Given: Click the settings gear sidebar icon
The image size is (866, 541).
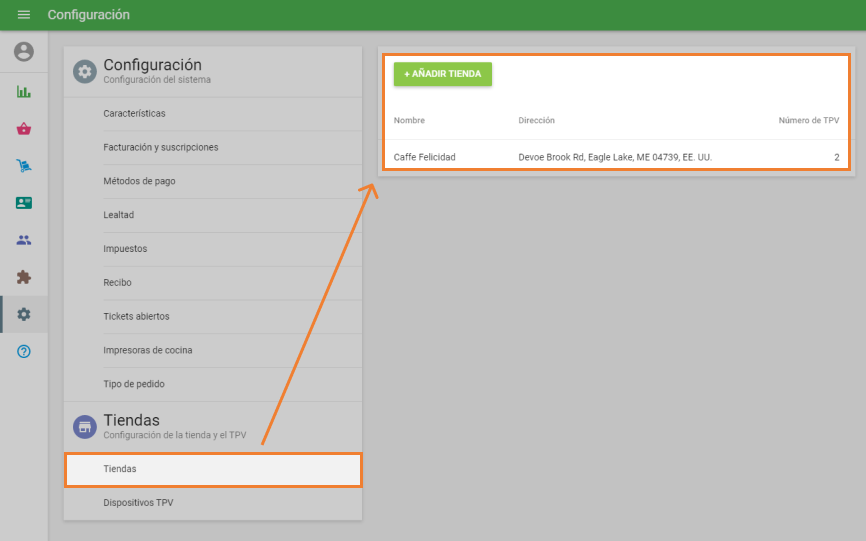Looking at the screenshot, I should pyautogui.click(x=24, y=314).
